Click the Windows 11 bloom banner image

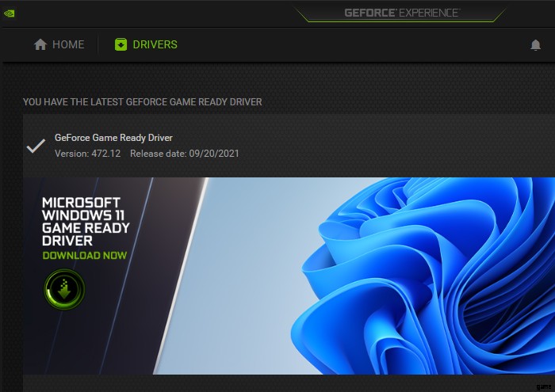point(289,276)
